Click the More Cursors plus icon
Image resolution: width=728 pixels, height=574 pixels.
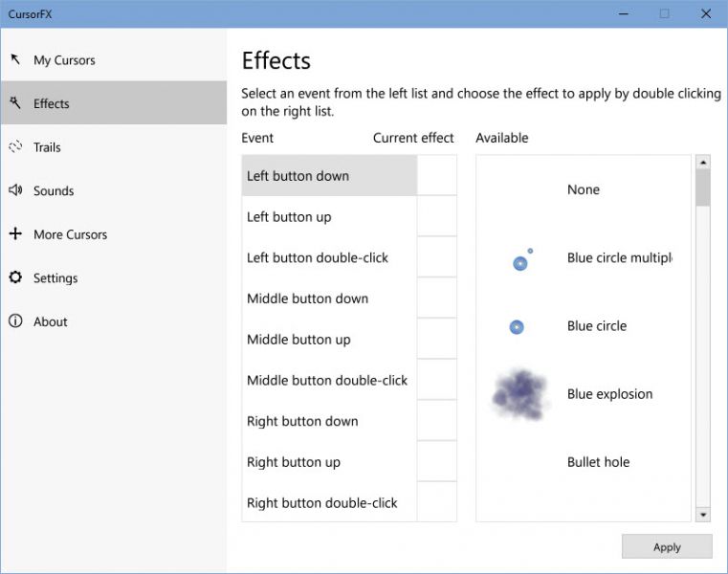point(15,233)
